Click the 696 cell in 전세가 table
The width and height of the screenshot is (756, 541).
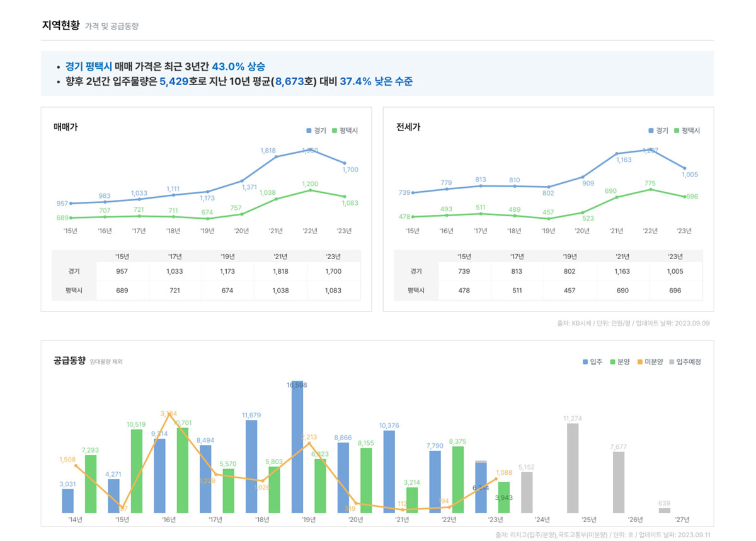676,291
